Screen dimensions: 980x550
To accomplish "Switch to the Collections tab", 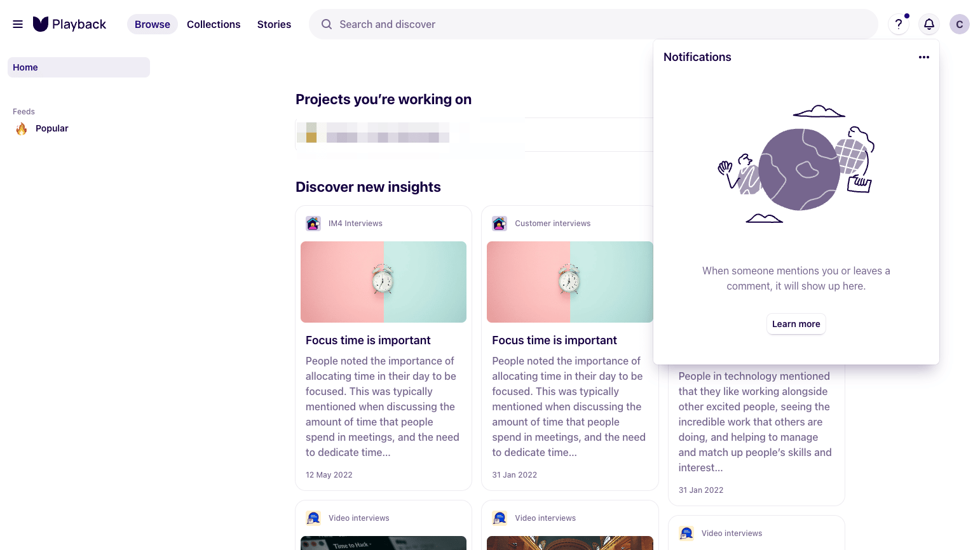I will 214,24.
